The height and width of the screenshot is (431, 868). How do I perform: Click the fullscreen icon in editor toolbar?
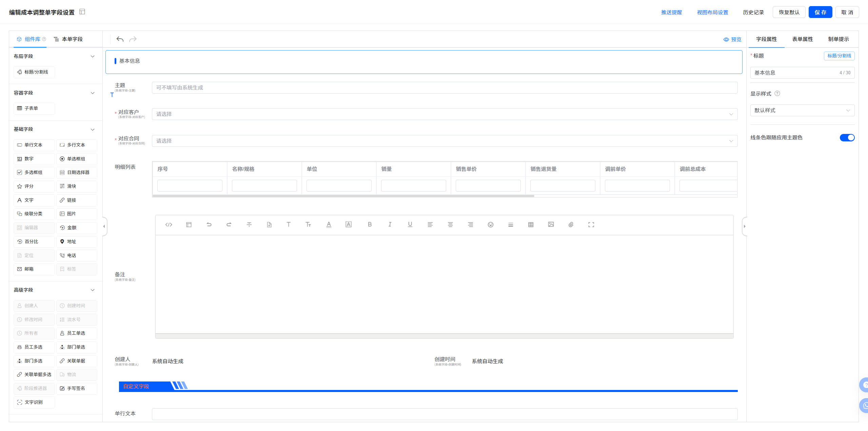[x=591, y=224]
